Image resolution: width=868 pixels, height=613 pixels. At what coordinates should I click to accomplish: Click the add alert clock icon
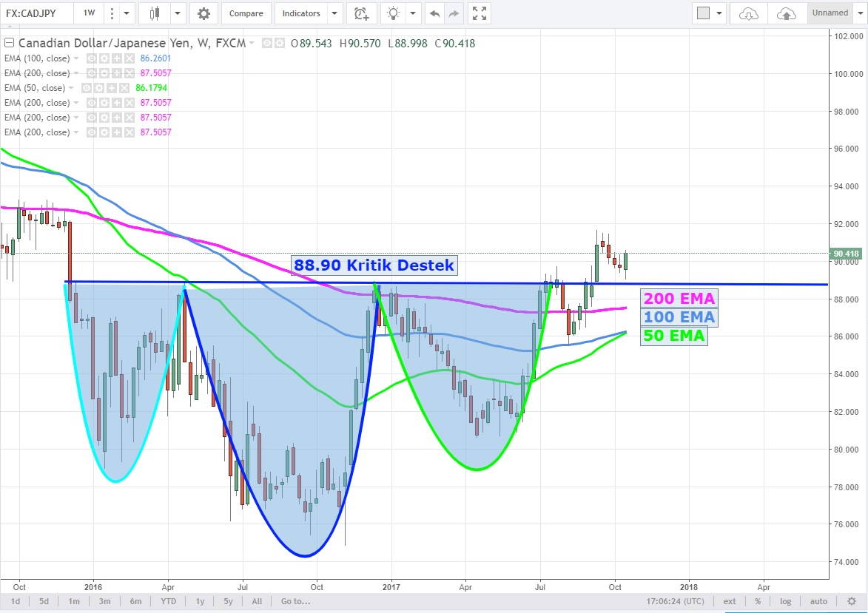(360, 13)
